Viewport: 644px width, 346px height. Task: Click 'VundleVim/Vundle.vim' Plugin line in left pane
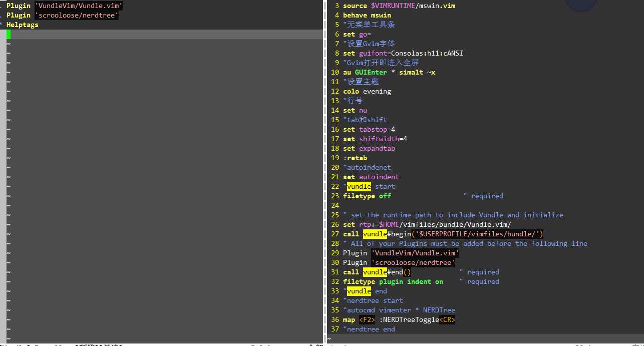[x=65, y=6]
